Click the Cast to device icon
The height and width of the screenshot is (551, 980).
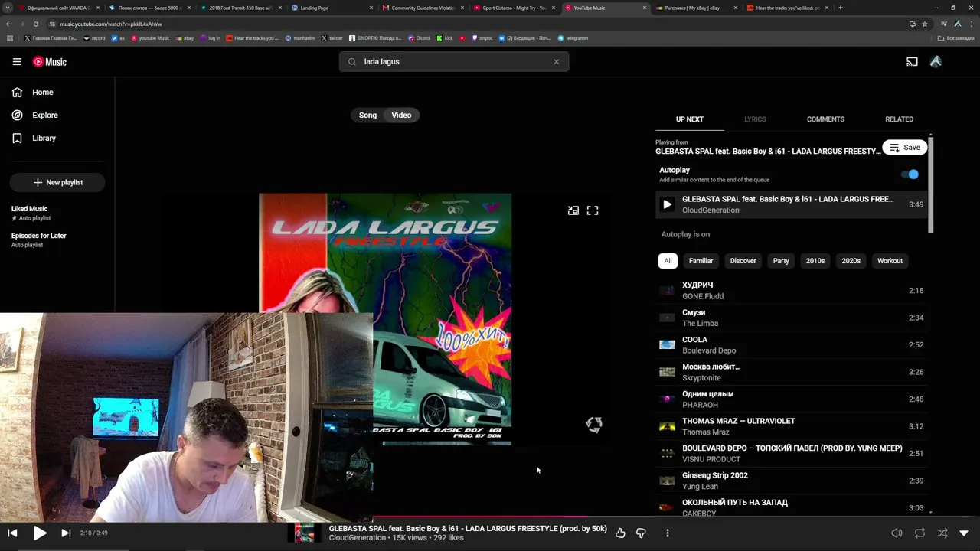pos(912,62)
